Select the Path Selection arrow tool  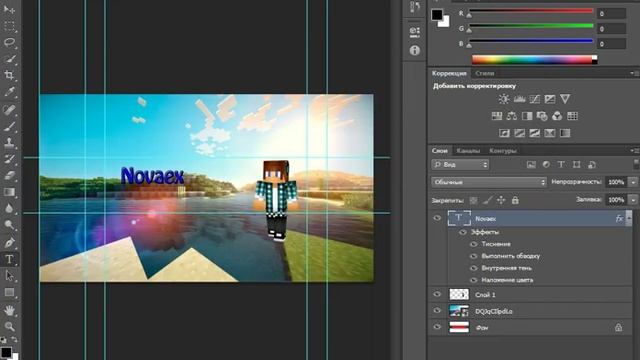click(9, 276)
